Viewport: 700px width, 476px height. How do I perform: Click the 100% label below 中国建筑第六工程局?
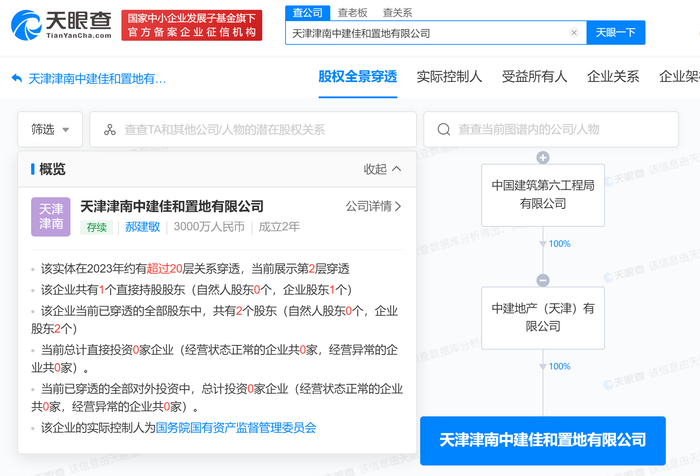click(x=559, y=244)
